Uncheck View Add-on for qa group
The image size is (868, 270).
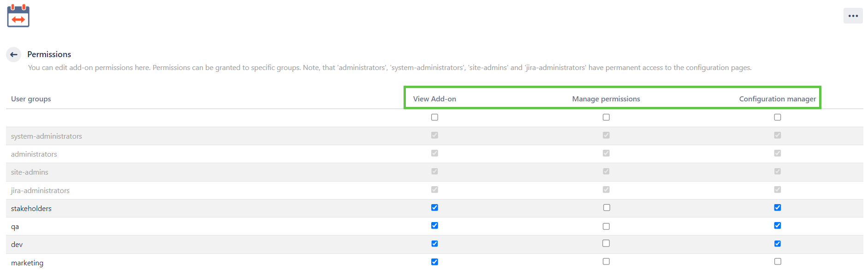(434, 226)
